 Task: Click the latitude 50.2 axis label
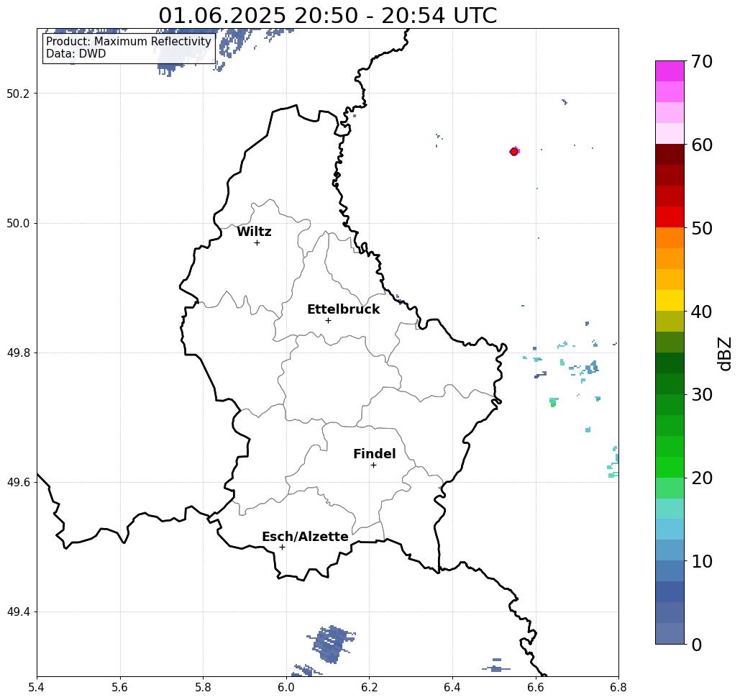point(18,94)
